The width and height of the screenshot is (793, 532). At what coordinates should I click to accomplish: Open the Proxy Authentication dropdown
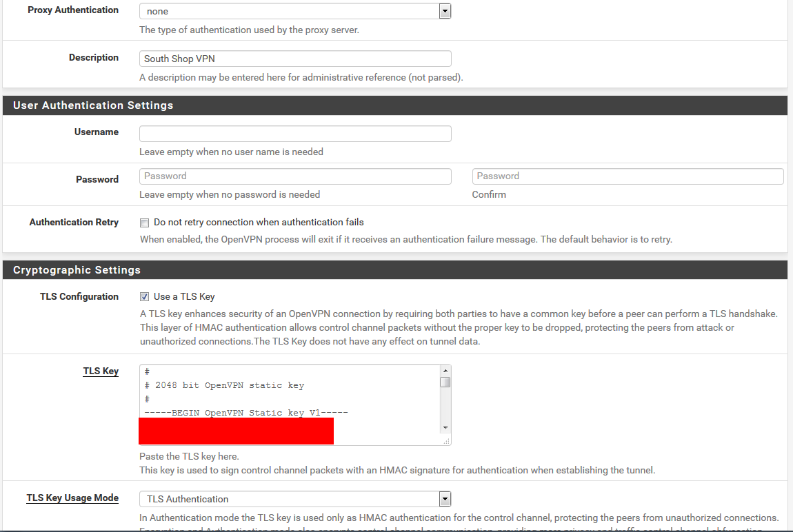tap(295, 11)
